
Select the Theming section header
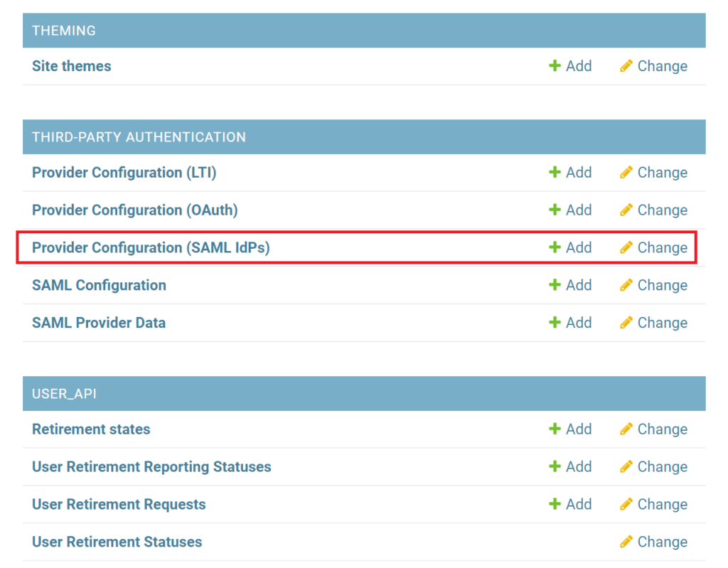point(64,31)
